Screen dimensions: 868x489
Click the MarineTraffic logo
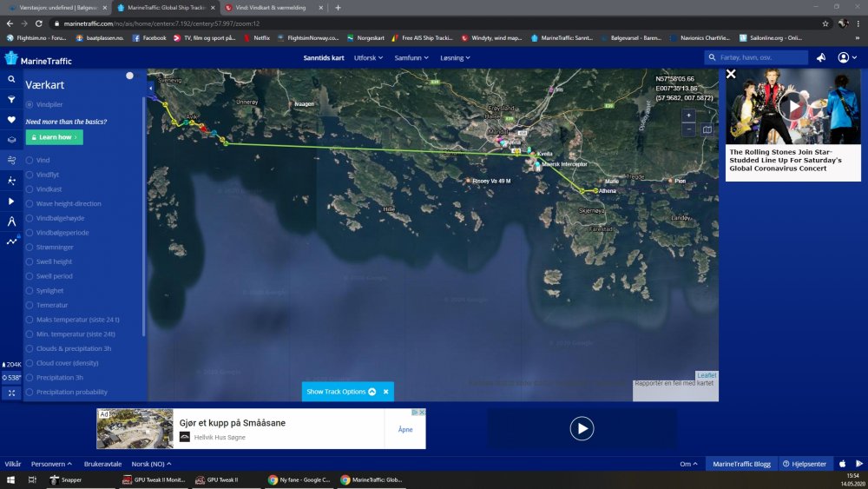38,59
